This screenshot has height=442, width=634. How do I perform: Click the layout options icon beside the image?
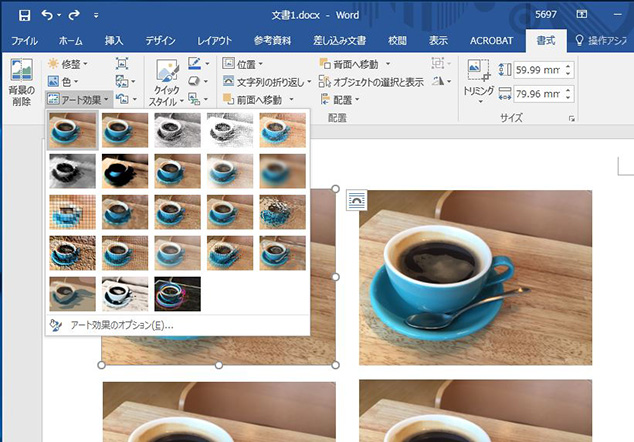click(357, 201)
